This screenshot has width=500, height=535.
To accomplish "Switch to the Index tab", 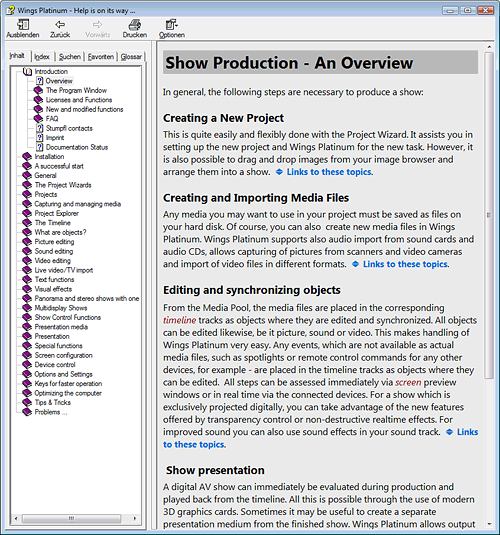I will point(42,57).
